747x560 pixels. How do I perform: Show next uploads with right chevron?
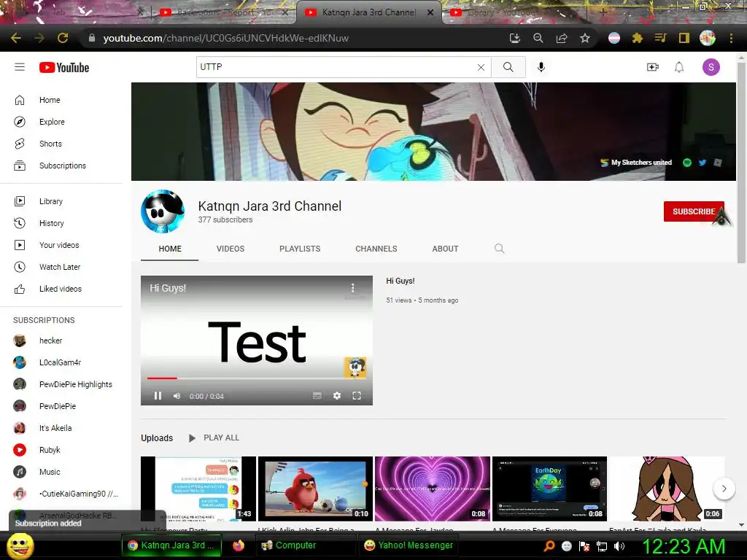click(x=724, y=489)
